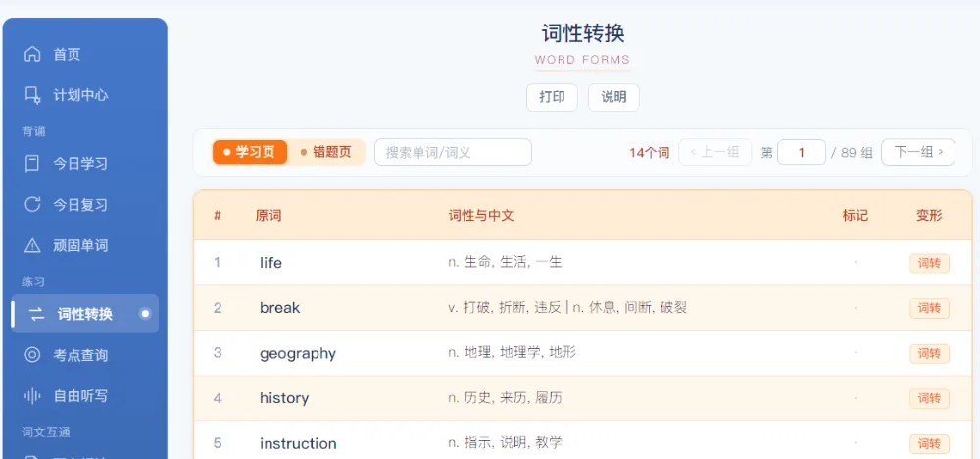Click the definition n. 指示, 说明, 教学

point(505,442)
